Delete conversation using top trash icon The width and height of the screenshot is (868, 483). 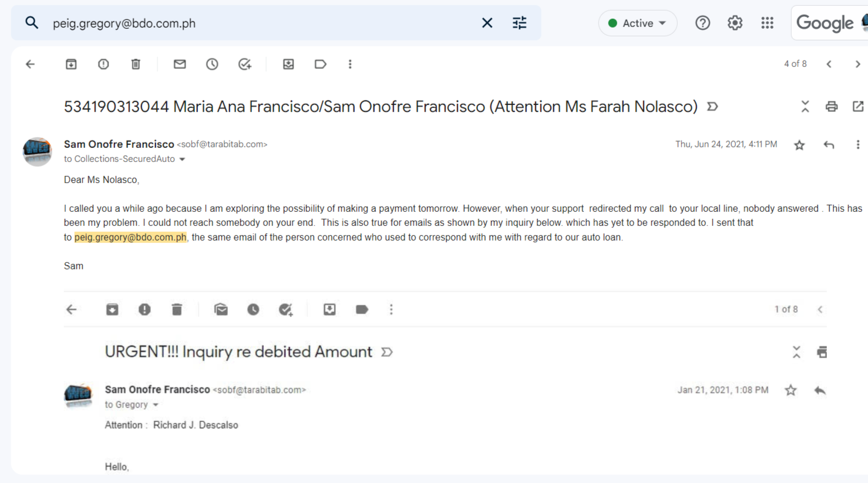136,64
